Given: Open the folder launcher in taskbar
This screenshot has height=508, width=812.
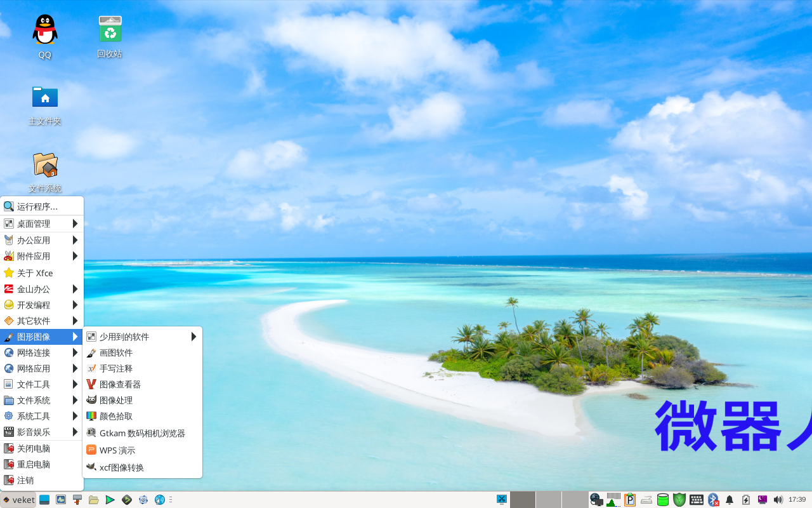Looking at the screenshot, I should [x=94, y=500].
